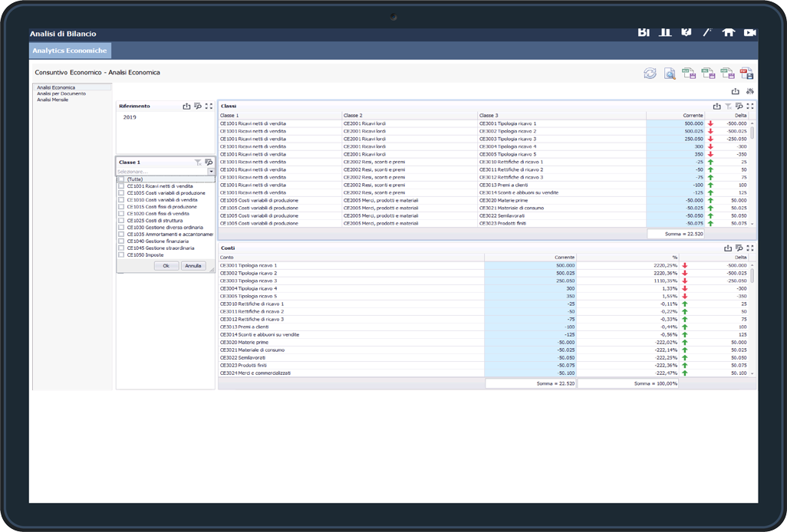This screenshot has width=787, height=532.
Task: Open the BI icon in top bar
Action: click(644, 32)
